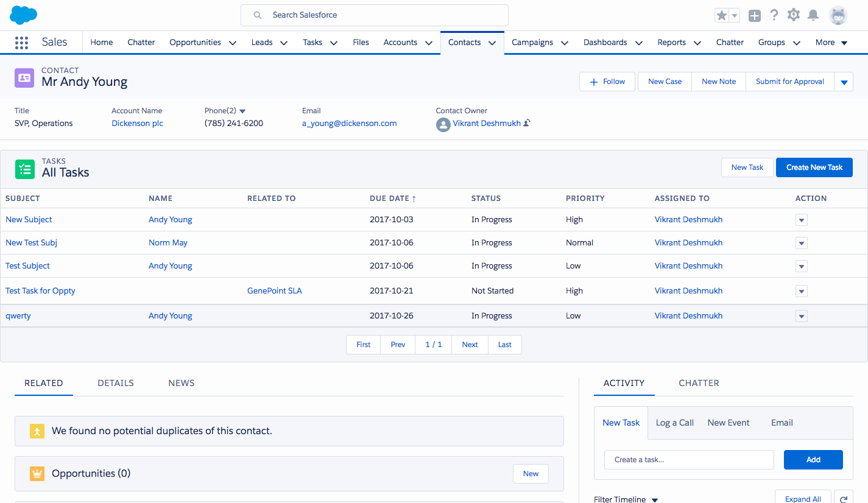Open action menu for New Subject row
This screenshot has width=868, height=503.
(x=802, y=220)
